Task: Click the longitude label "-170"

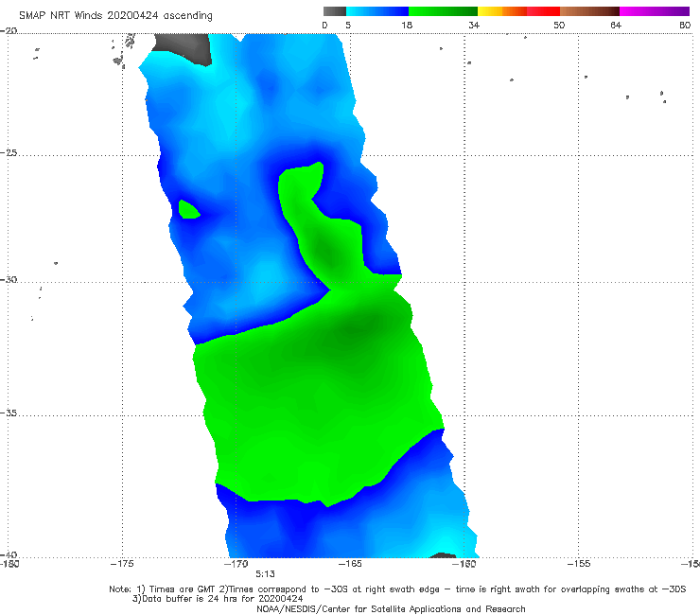Action: pyautogui.click(x=236, y=564)
